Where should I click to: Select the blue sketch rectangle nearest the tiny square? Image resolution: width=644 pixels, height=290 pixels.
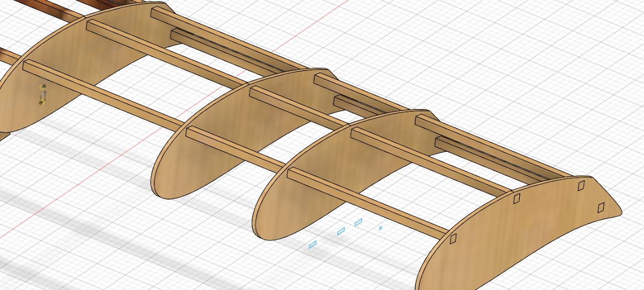[x=359, y=222]
